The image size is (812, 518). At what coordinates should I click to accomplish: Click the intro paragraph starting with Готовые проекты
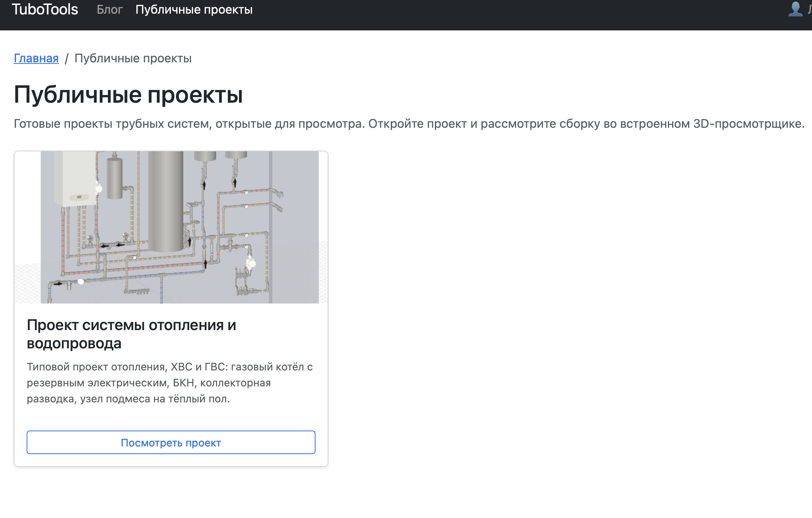click(x=409, y=124)
